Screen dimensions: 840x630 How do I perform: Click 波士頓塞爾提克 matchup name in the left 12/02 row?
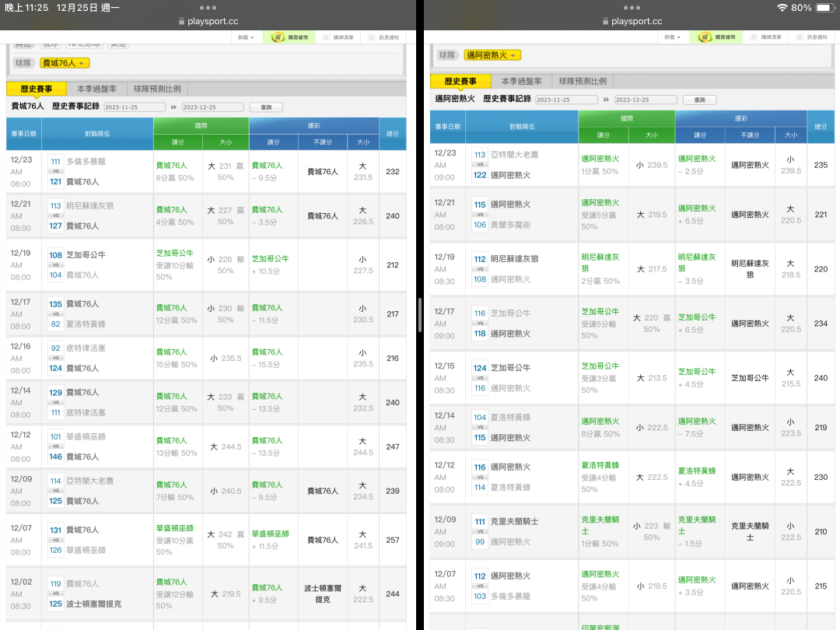coord(94,604)
